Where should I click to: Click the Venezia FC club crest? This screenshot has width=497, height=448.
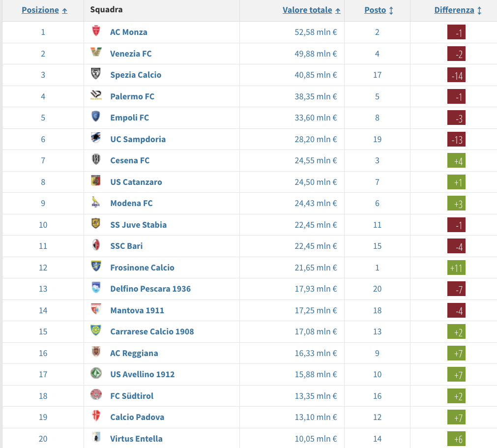pyautogui.click(x=96, y=53)
